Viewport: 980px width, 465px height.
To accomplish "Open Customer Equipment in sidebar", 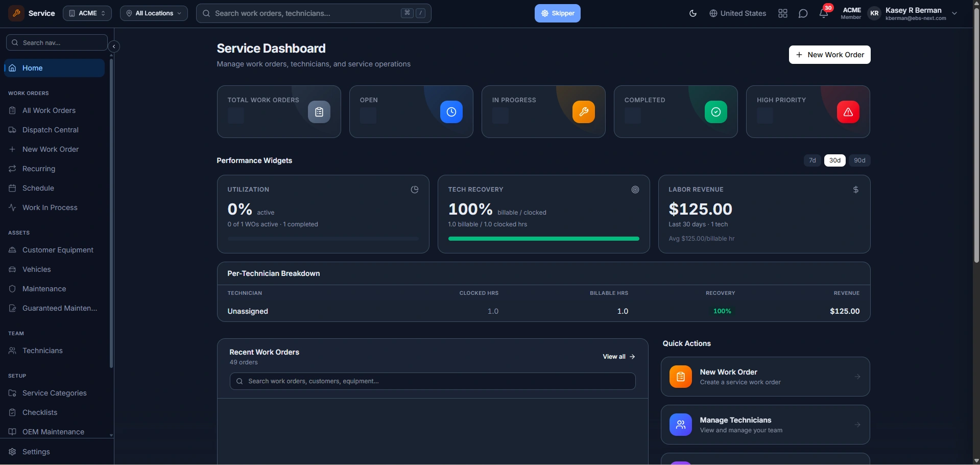I will point(54,250).
